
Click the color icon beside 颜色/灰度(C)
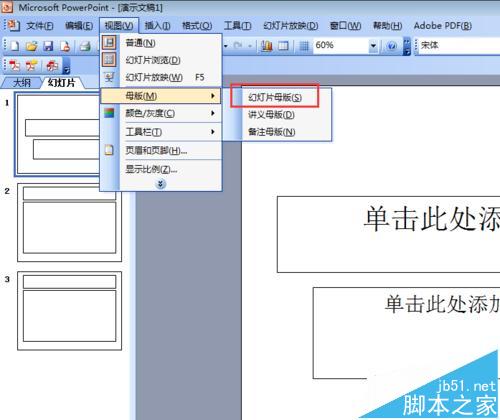(109, 113)
